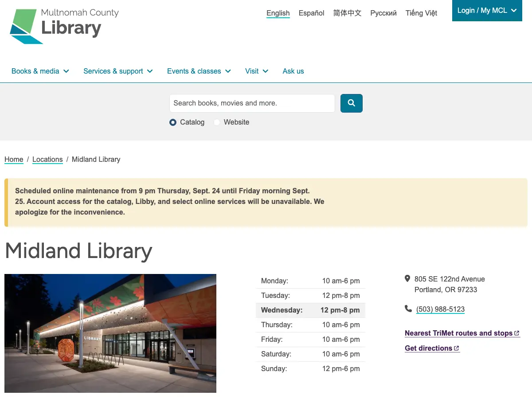The height and width of the screenshot is (399, 532).
Task: Click the Monday hours row
Action: [310, 281]
